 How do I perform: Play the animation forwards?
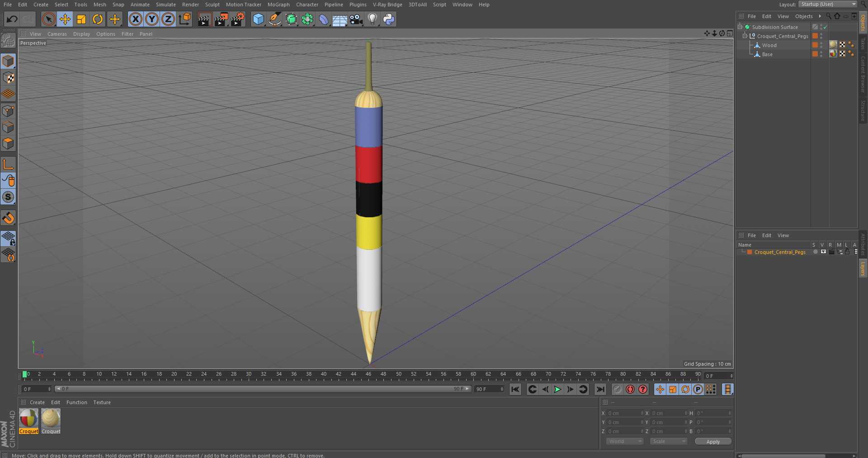(x=557, y=389)
